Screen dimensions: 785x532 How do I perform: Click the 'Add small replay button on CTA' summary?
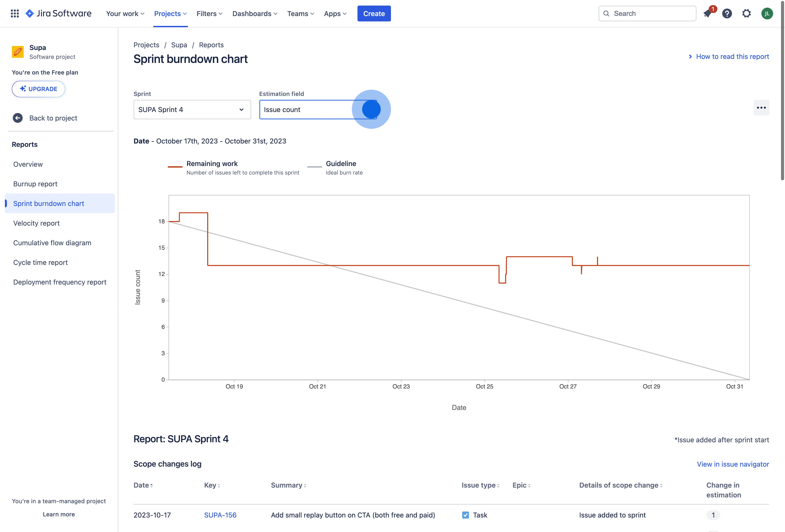pyautogui.click(x=353, y=515)
